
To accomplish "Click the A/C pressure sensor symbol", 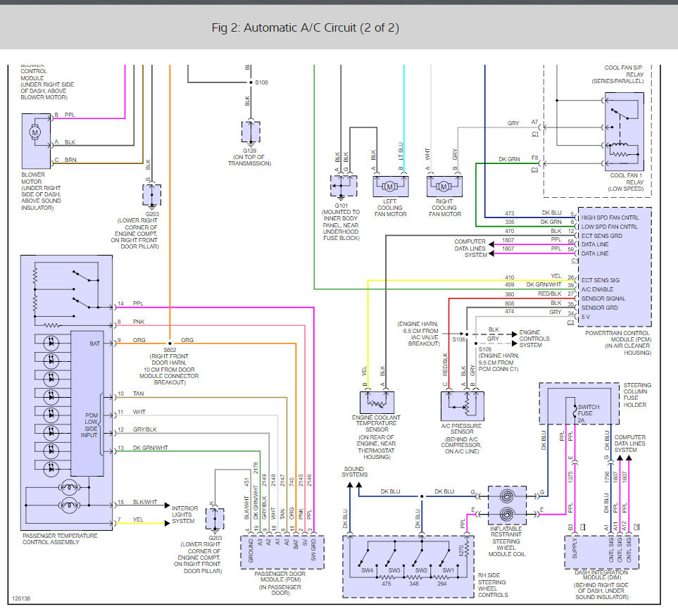I will point(463,406).
